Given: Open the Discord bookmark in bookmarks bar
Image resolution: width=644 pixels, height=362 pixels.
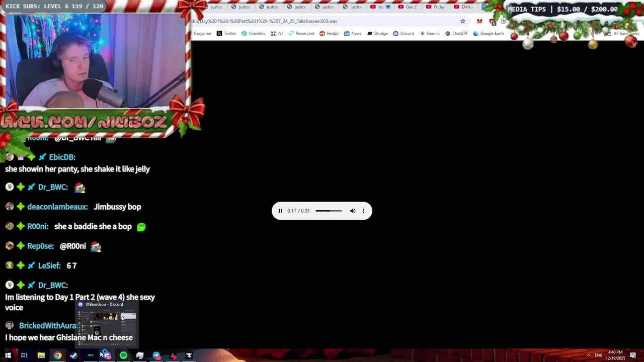Looking at the screenshot, I should 404,34.
